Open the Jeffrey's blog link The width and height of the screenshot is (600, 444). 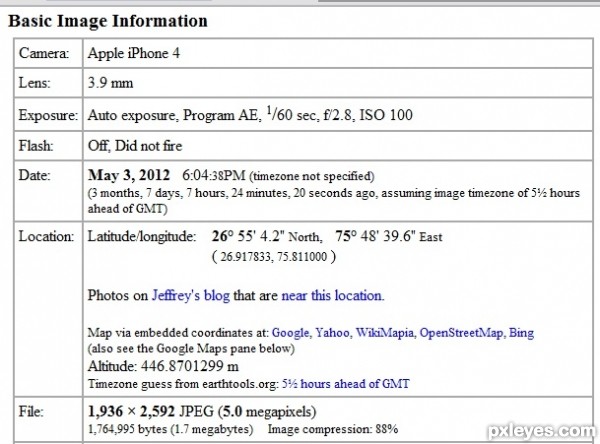coord(191,295)
